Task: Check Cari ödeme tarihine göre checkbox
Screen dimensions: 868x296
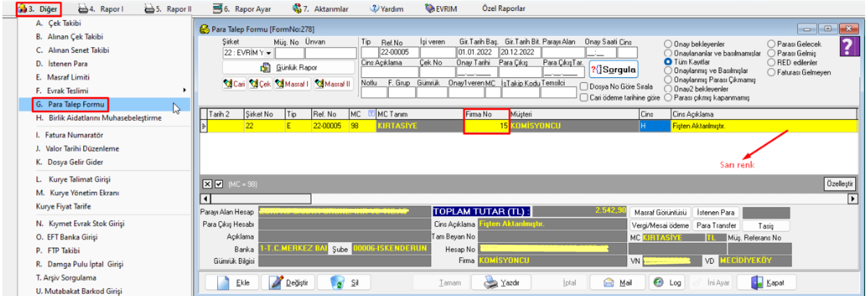Action: pos(584,97)
